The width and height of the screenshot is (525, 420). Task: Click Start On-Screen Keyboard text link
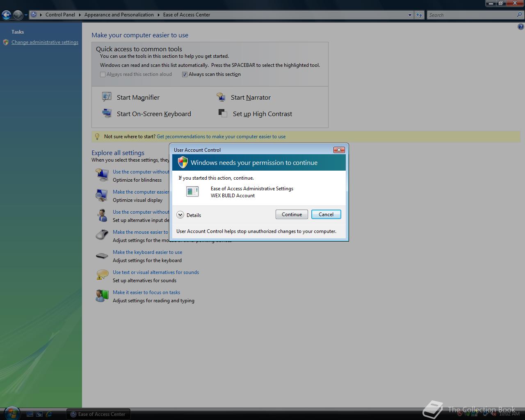pos(154,114)
